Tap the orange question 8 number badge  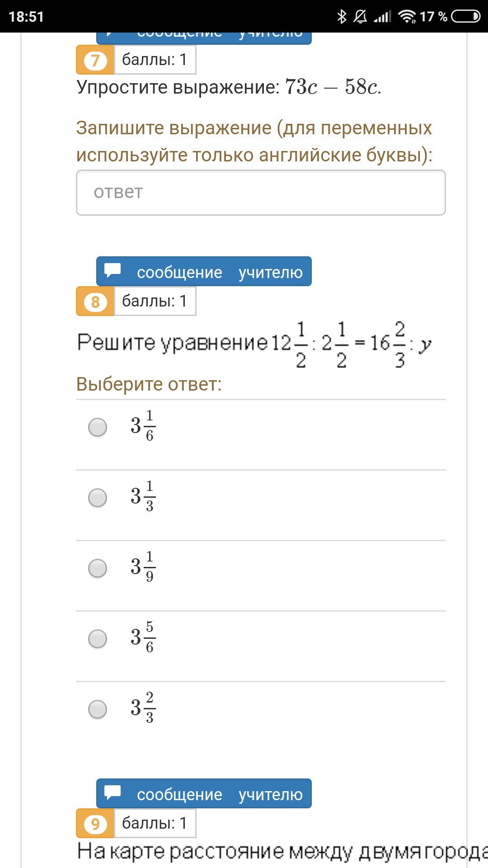coord(95,302)
